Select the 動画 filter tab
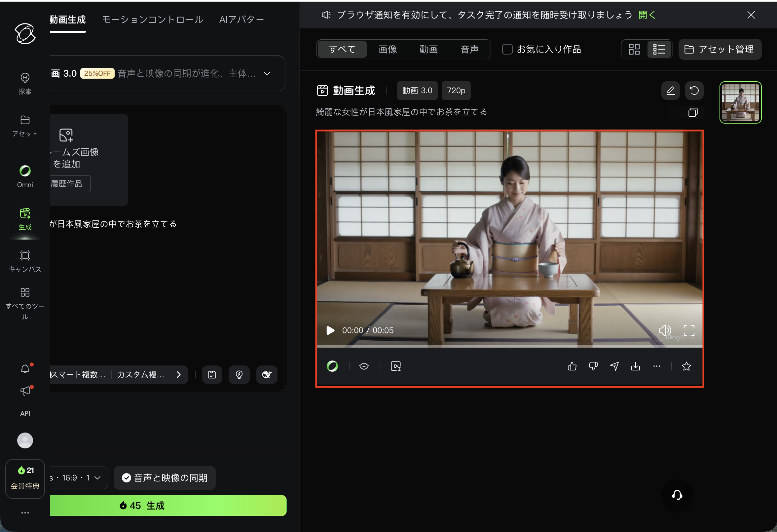 point(428,50)
